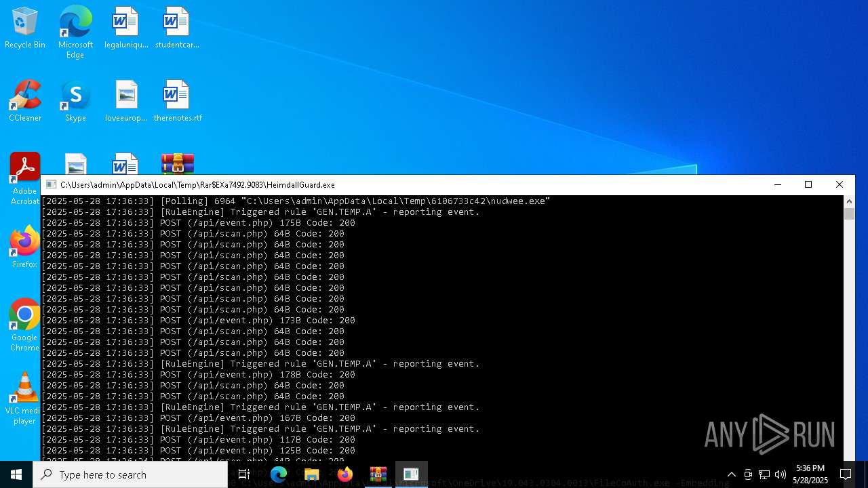
Task: Open Firefox from the taskbar
Action: coord(344,474)
